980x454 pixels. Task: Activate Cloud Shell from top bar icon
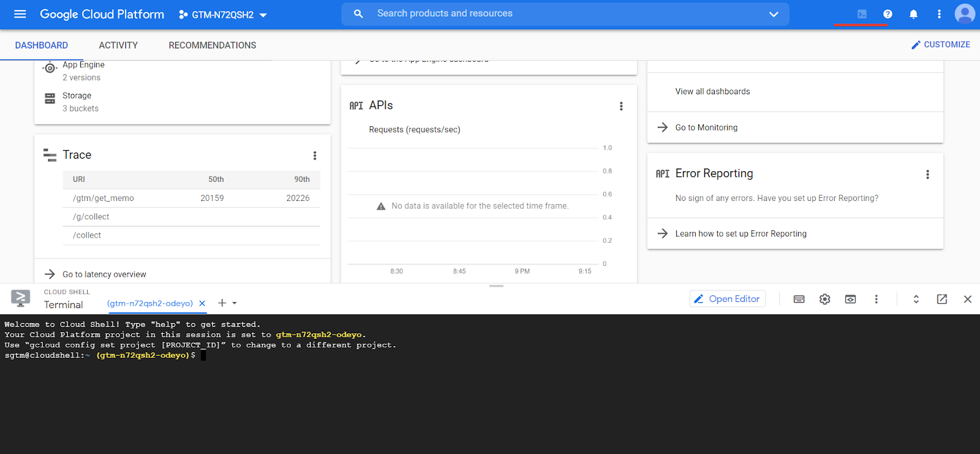(x=862, y=14)
